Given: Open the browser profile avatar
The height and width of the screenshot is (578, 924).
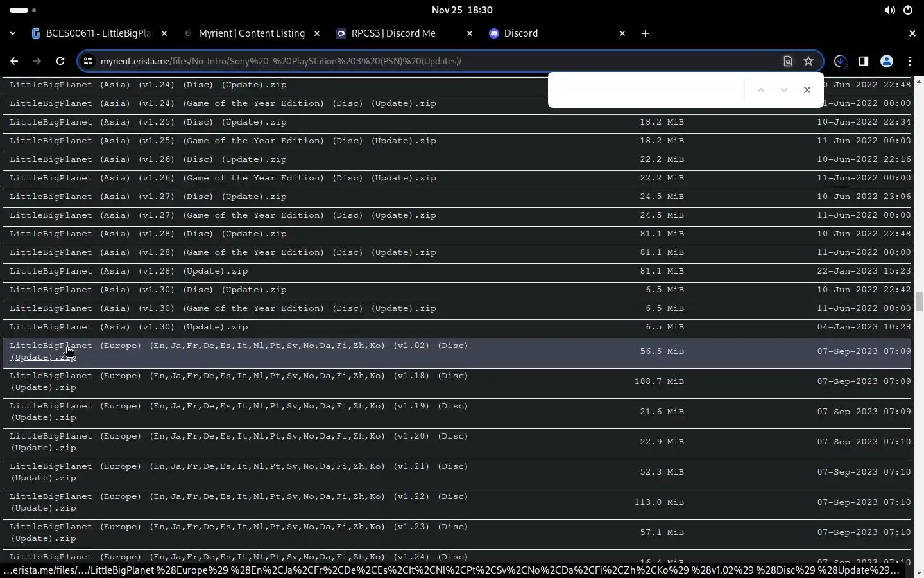Looking at the screenshot, I should click(887, 61).
